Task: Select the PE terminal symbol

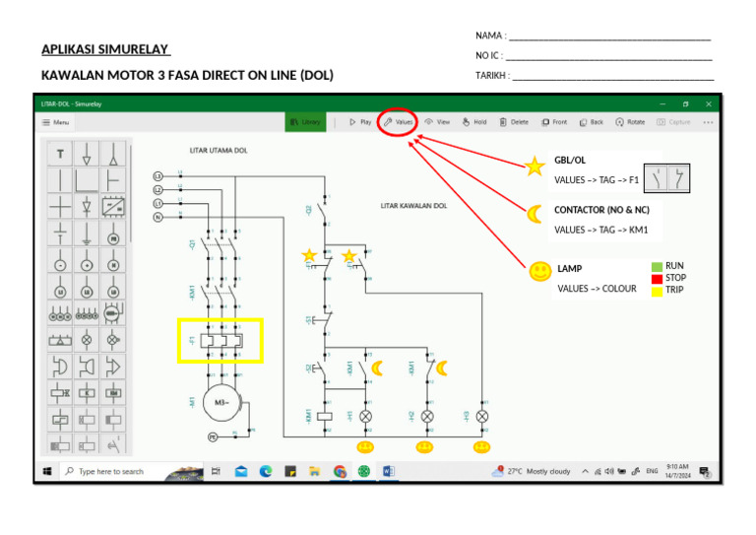Action: point(113,234)
